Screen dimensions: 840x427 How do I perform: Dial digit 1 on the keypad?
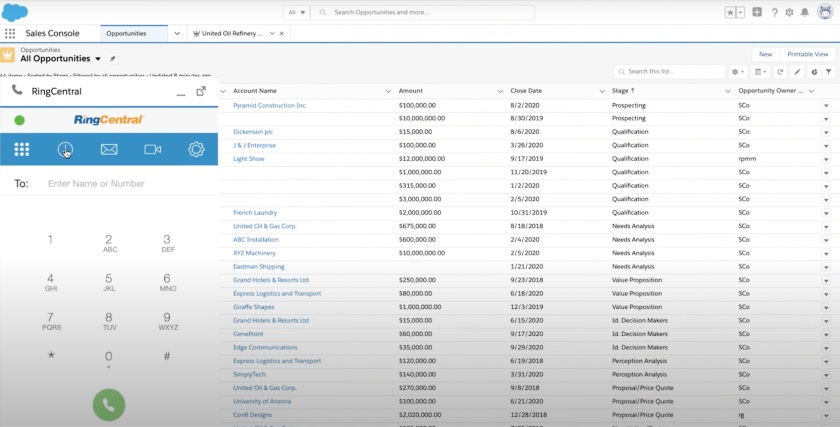point(50,239)
